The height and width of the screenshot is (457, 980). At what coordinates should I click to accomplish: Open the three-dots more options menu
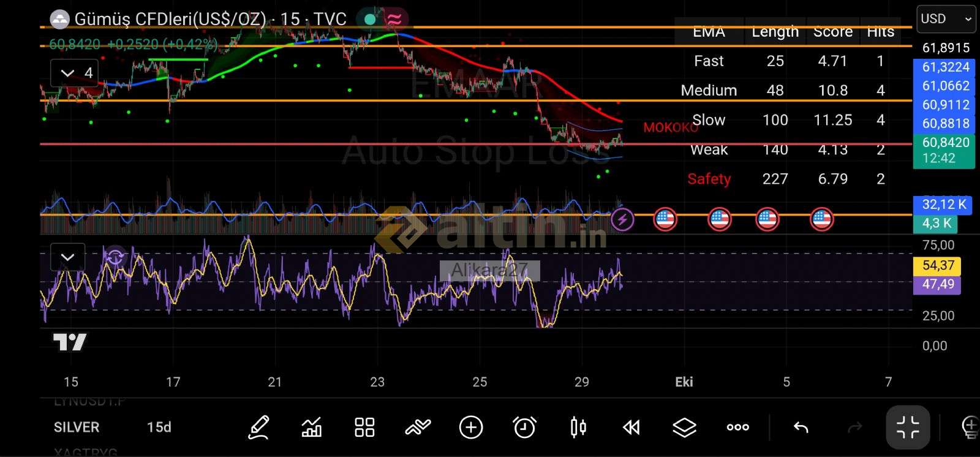[737, 427]
